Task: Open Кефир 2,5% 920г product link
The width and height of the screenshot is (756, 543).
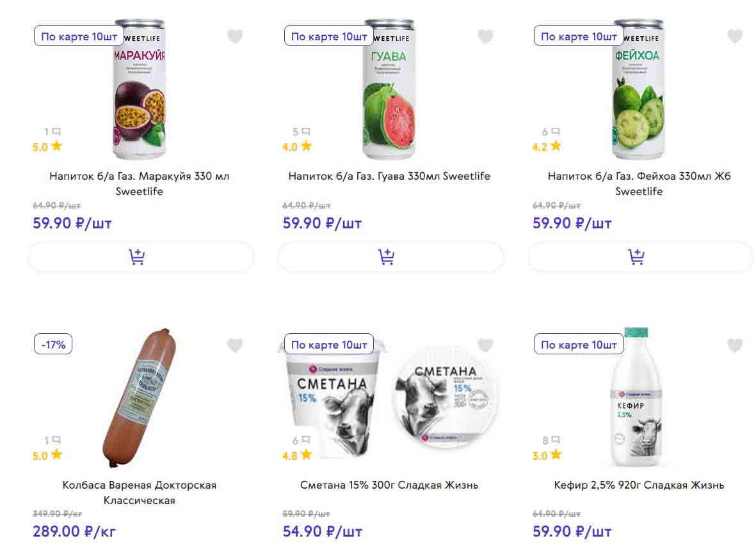Action: tap(639, 485)
